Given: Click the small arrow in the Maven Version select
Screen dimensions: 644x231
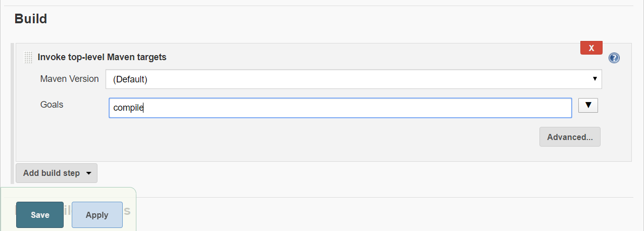Looking at the screenshot, I should (x=595, y=79).
